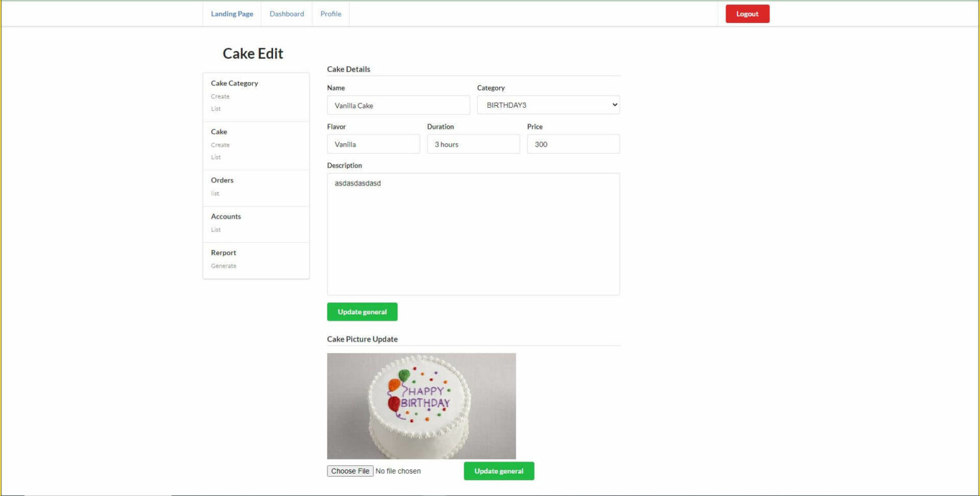Open Create under Cake
This screenshot has height=496, width=980.
[219, 145]
